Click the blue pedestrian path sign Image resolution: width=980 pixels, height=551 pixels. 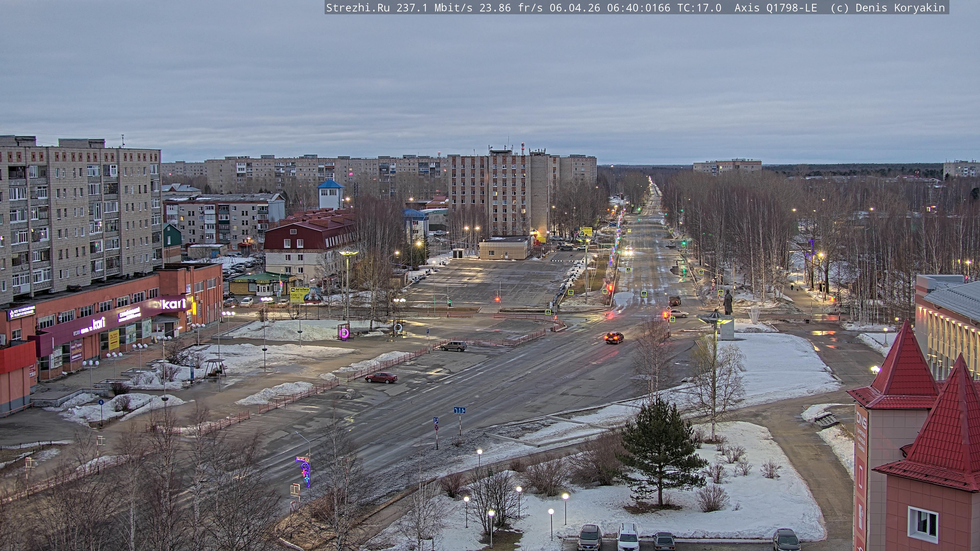pos(101,402)
